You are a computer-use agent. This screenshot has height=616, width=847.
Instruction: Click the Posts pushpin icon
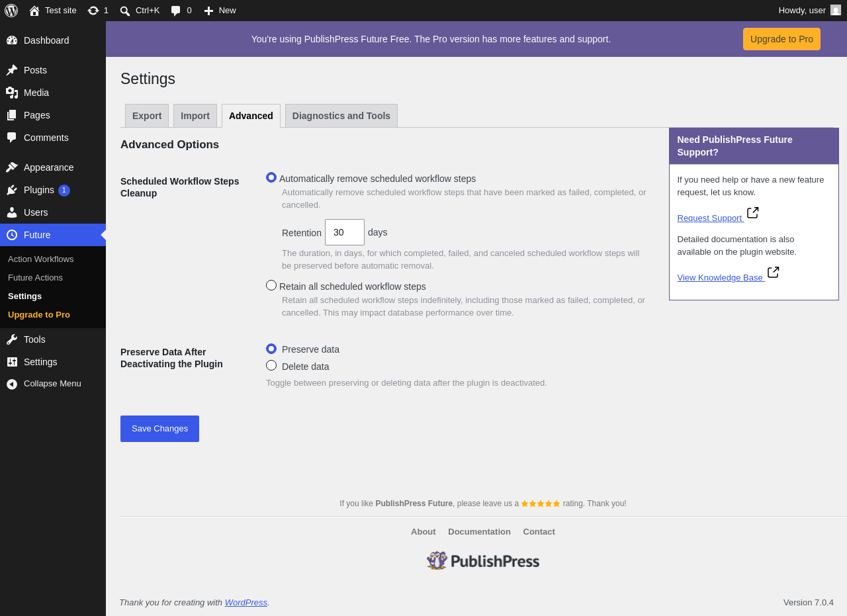click(12, 70)
